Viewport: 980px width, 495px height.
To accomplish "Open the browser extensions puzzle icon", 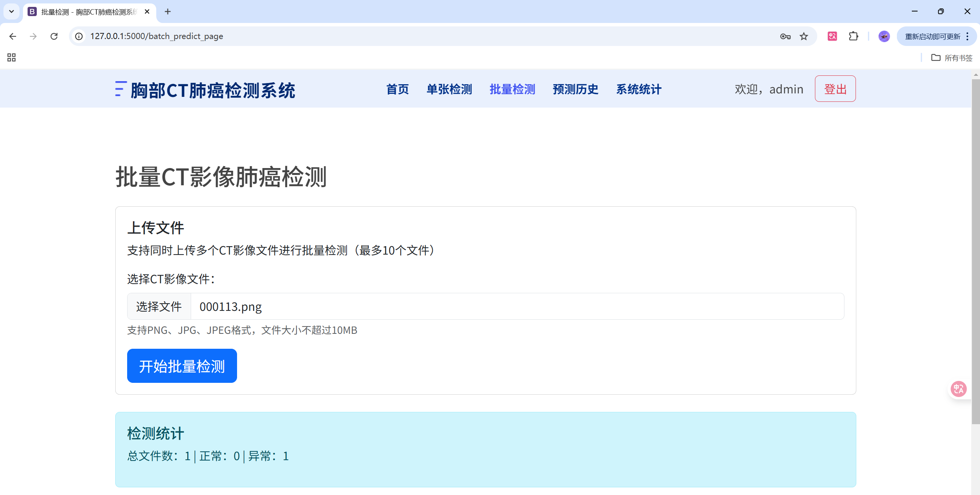I will (853, 36).
